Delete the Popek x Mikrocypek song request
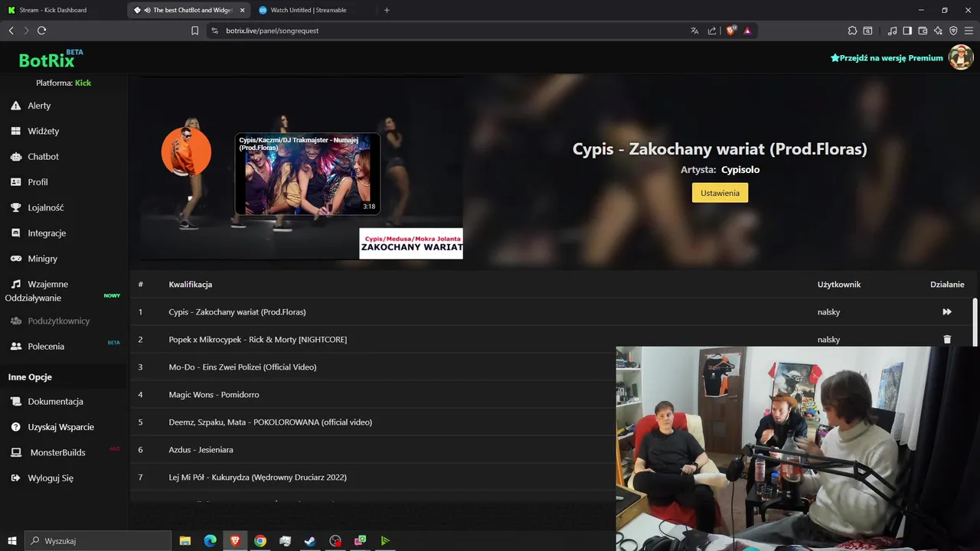The width and height of the screenshot is (980, 551). tap(947, 339)
